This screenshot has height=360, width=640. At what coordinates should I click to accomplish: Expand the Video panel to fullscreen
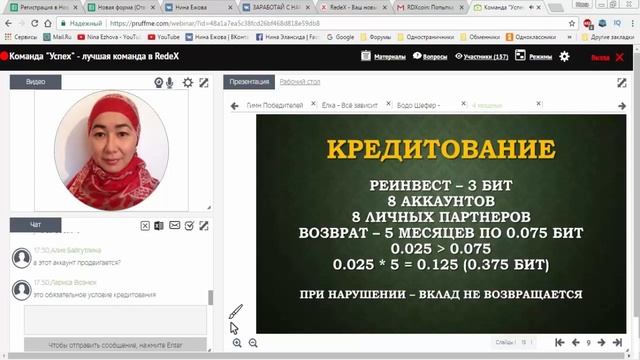[204, 83]
